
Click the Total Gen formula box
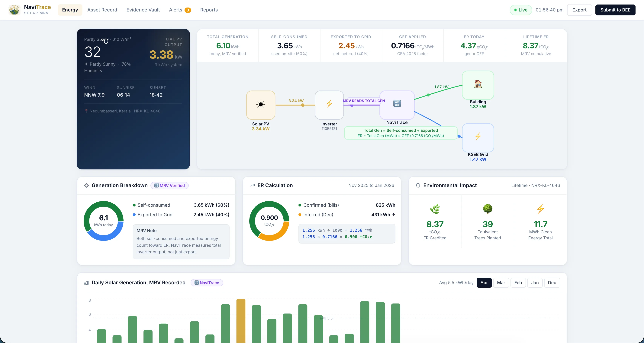[x=401, y=133]
